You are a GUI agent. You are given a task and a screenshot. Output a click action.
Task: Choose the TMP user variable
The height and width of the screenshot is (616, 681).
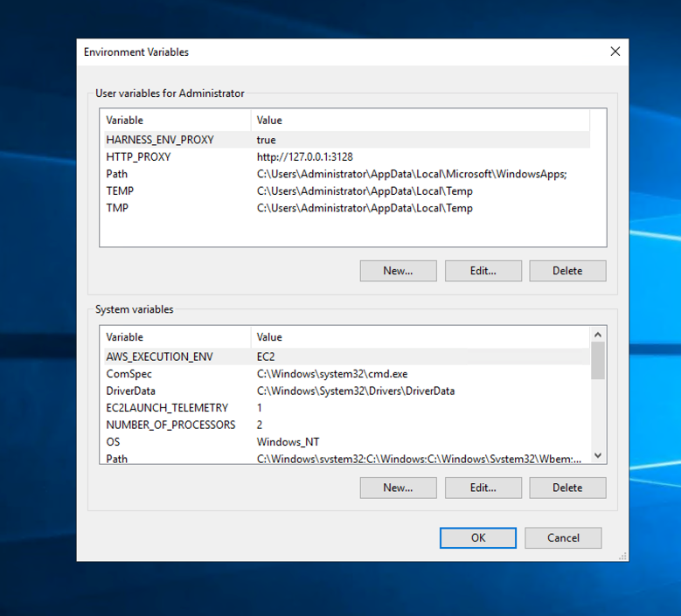[x=117, y=209]
